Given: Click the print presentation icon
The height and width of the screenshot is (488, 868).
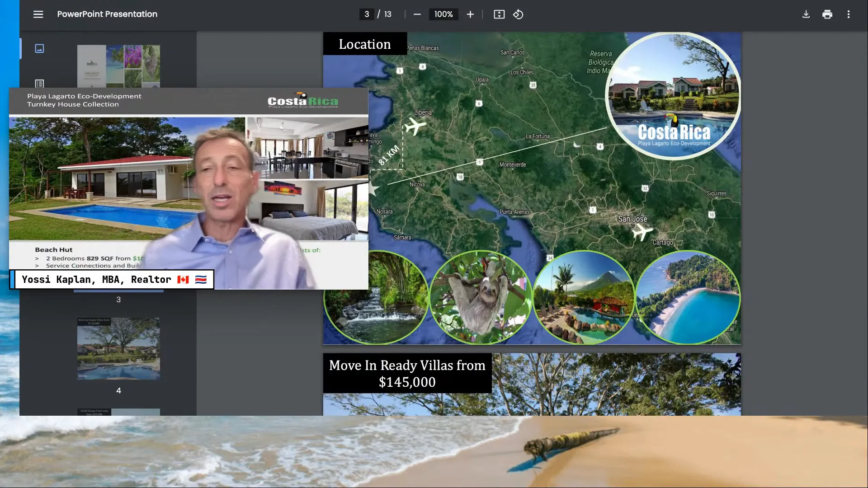Looking at the screenshot, I should (x=827, y=14).
